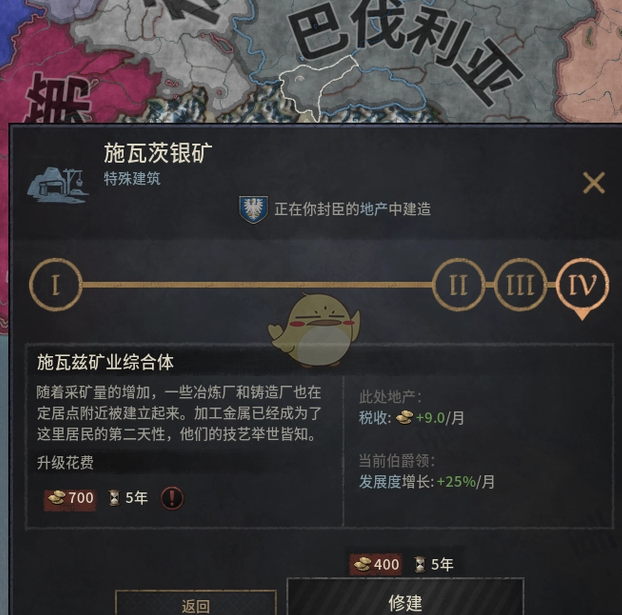Click the gold coin icon beside 700

(56, 498)
